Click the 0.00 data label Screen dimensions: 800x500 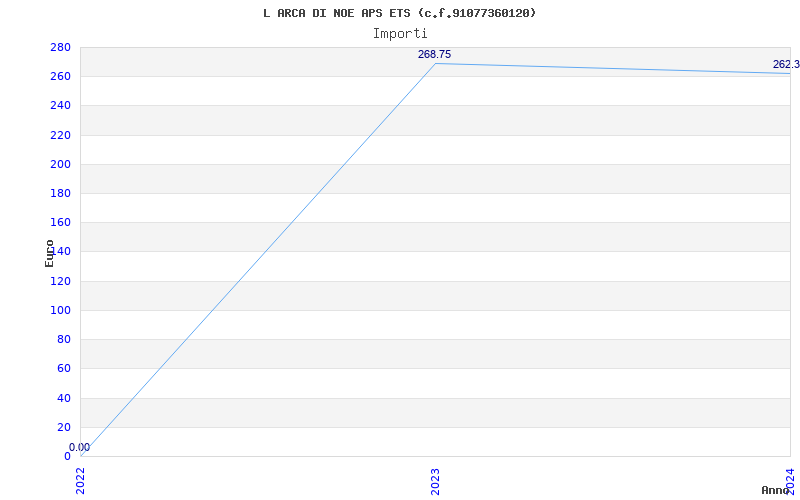pyautogui.click(x=80, y=447)
